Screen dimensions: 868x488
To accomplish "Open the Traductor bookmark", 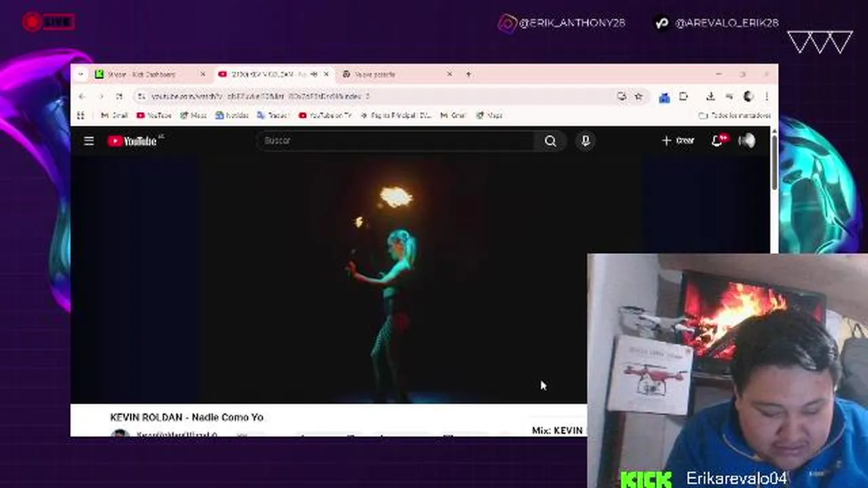I will [x=273, y=115].
